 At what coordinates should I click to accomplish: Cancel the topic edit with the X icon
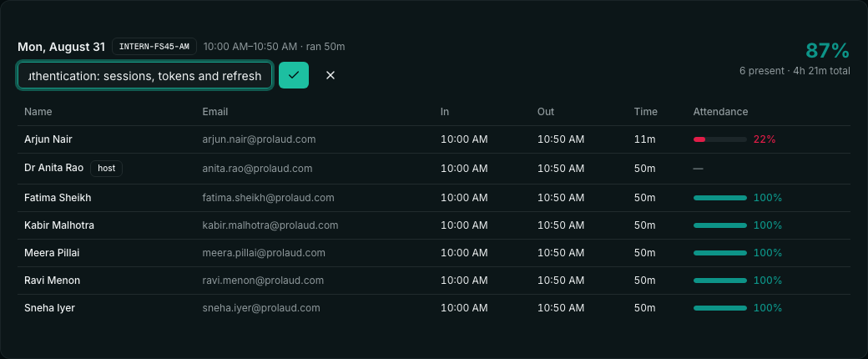331,75
